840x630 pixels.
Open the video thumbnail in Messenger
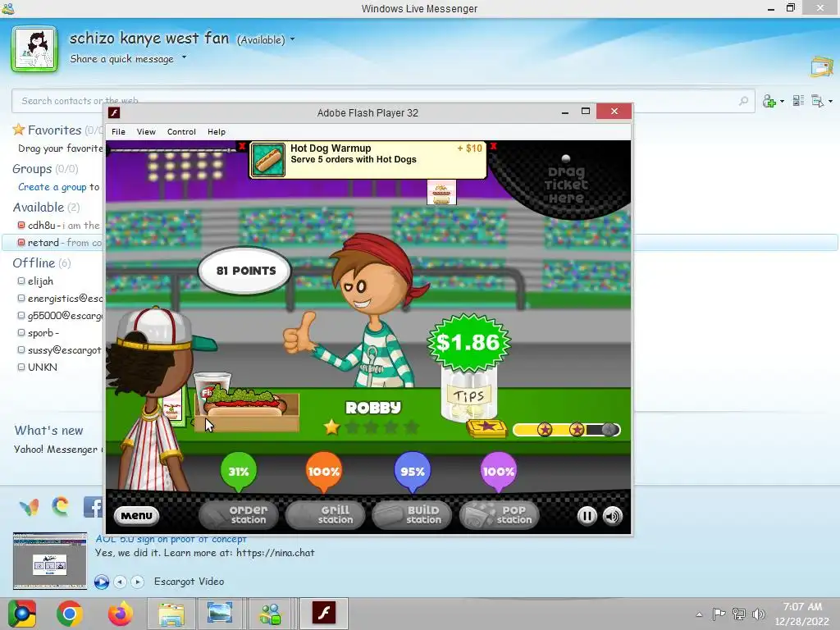50,561
